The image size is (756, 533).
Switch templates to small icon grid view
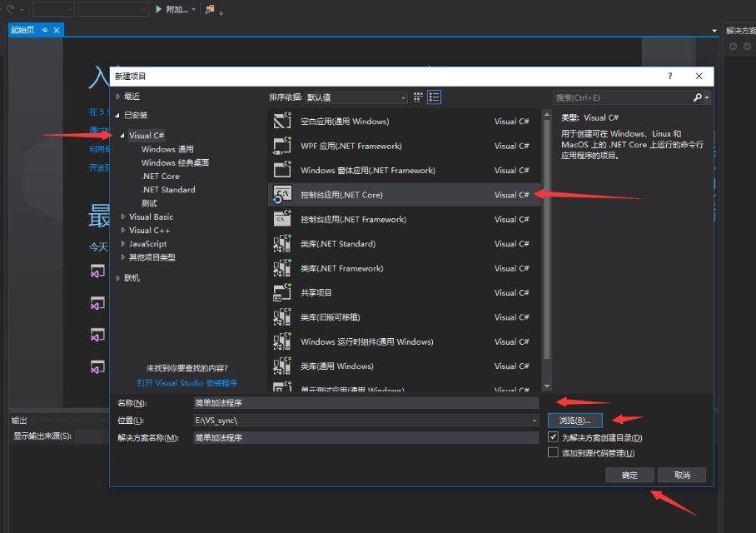pyautogui.click(x=418, y=97)
